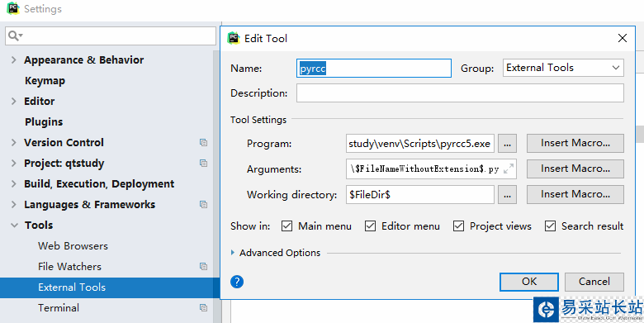This screenshot has width=644, height=323.
Task: Click the Cancel button
Action: coord(594,282)
